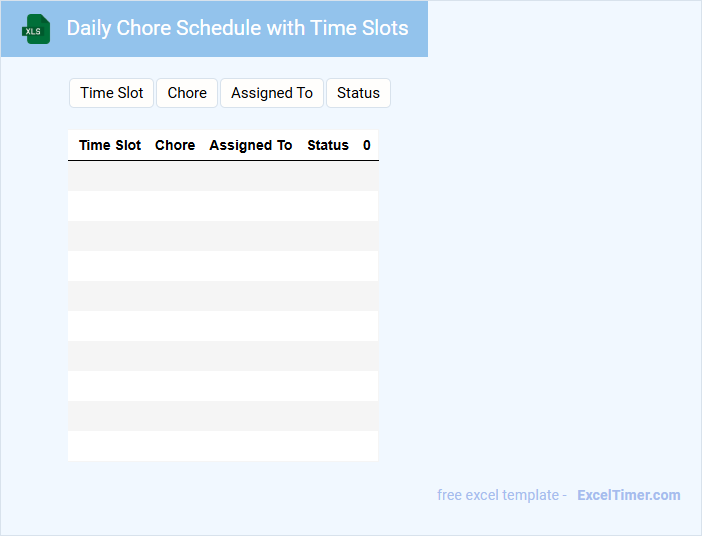Select first empty cell under Status header
This screenshot has height=536, width=702.
pyautogui.click(x=328, y=176)
